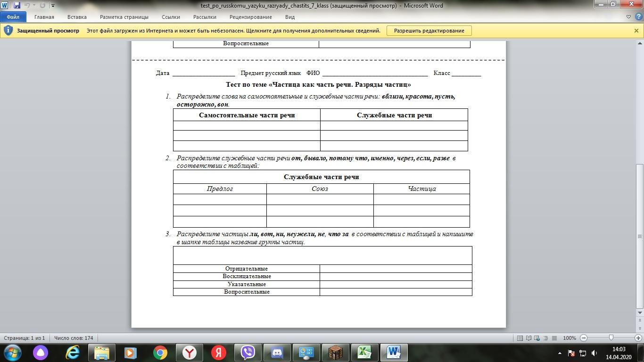Switch to Print Layout view in status bar
The height and width of the screenshot is (362, 644).
[x=520, y=338]
